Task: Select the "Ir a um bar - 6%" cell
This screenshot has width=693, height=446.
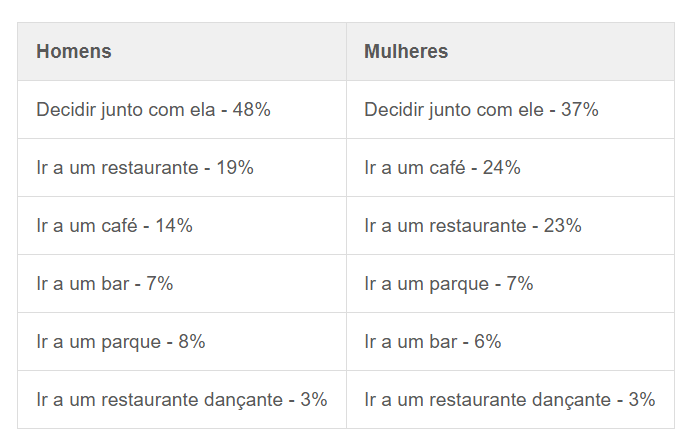Action: click(x=433, y=342)
